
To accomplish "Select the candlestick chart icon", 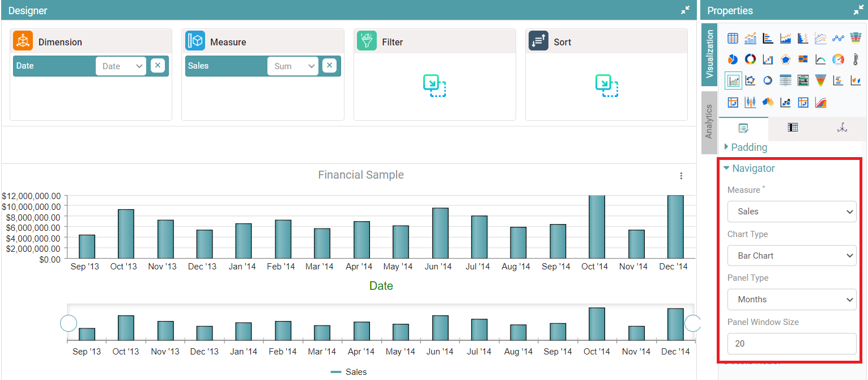I will [x=750, y=102].
